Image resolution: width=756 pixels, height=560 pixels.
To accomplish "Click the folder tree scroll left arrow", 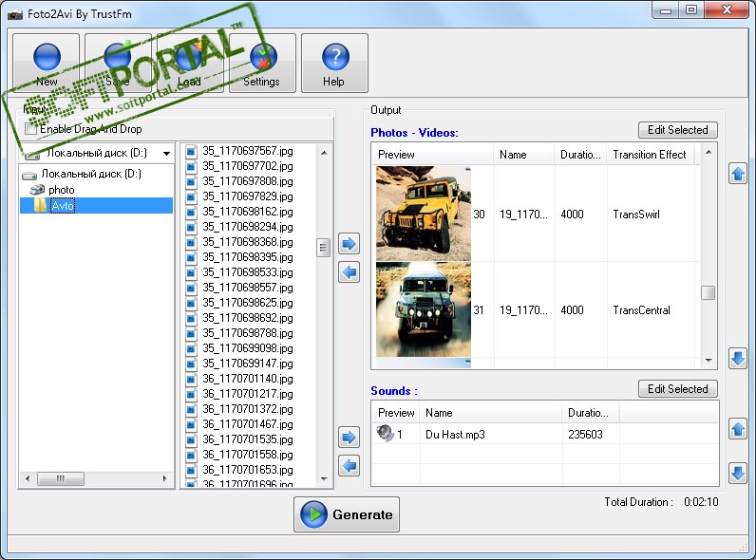I will (28, 478).
